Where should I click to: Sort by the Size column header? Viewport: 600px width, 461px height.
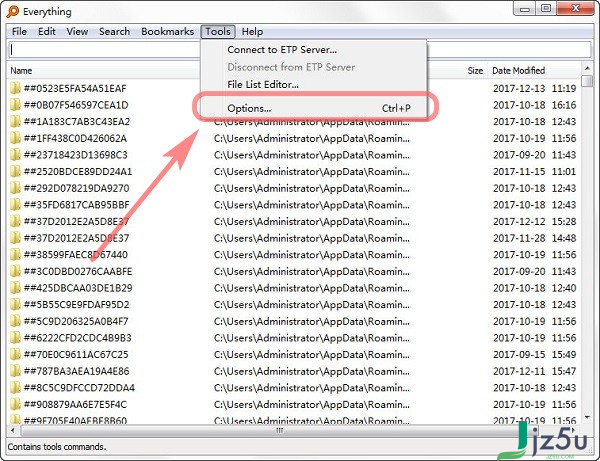[x=475, y=70]
